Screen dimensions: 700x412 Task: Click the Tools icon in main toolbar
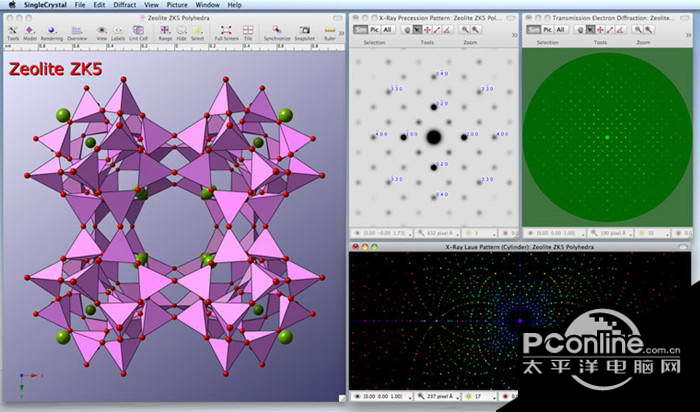[x=13, y=32]
